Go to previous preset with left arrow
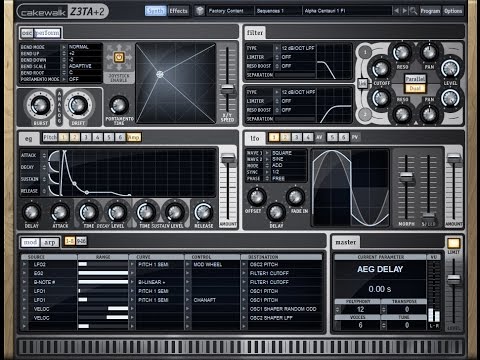Image resolution: width=480 pixels, height=360 pixels. point(396,11)
